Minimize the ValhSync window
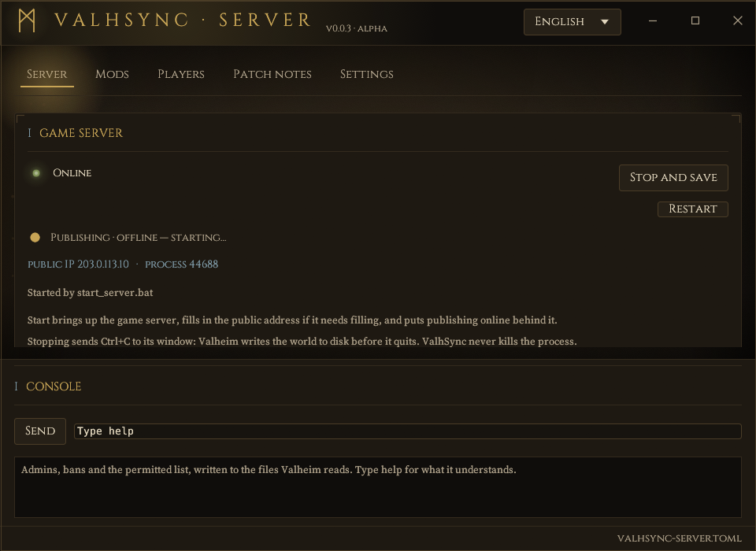This screenshot has width=756, height=551. [x=653, y=20]
